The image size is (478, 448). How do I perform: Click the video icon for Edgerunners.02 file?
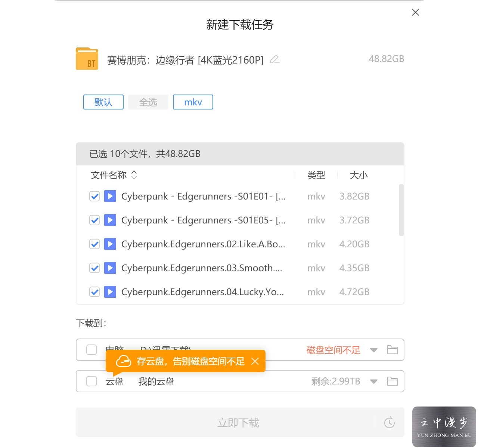pos(110,244)
